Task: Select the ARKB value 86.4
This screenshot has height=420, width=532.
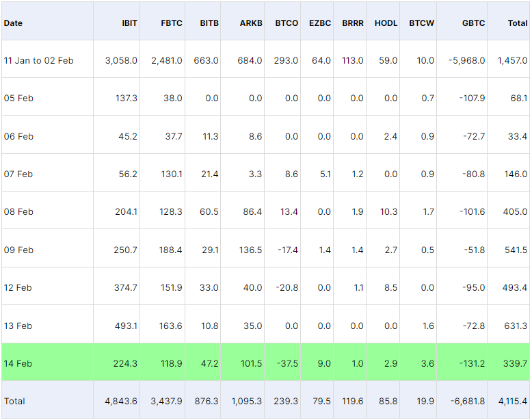Action: [x=252, y=212]
